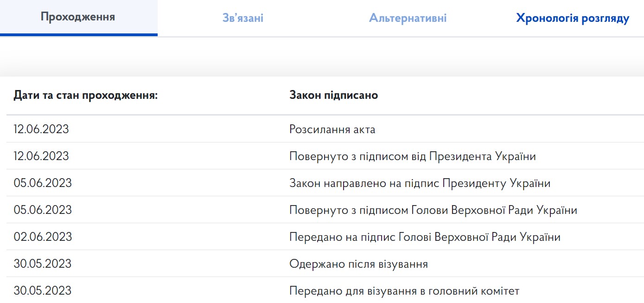644x303 pixels.
Task: Select the Альтернативні tab
Action: [x=408, y=19]
